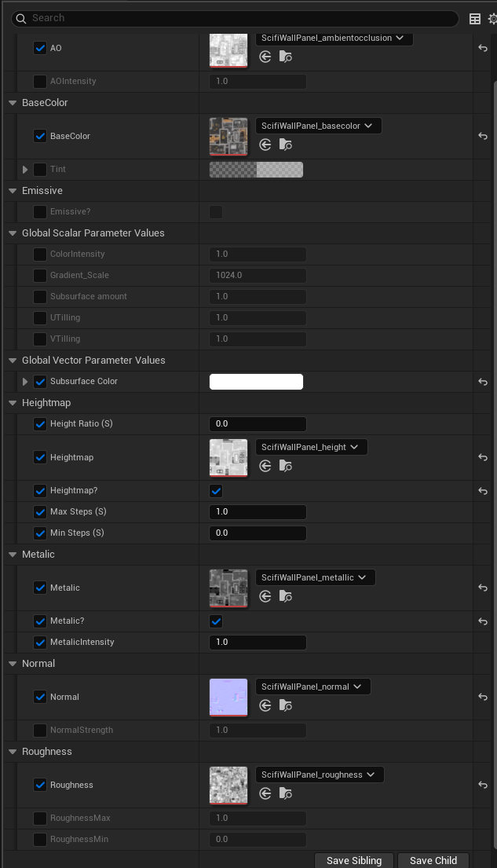497x868 pixels.
Task: Use selected asset for BaseColor texture
Action: point(265,145)
